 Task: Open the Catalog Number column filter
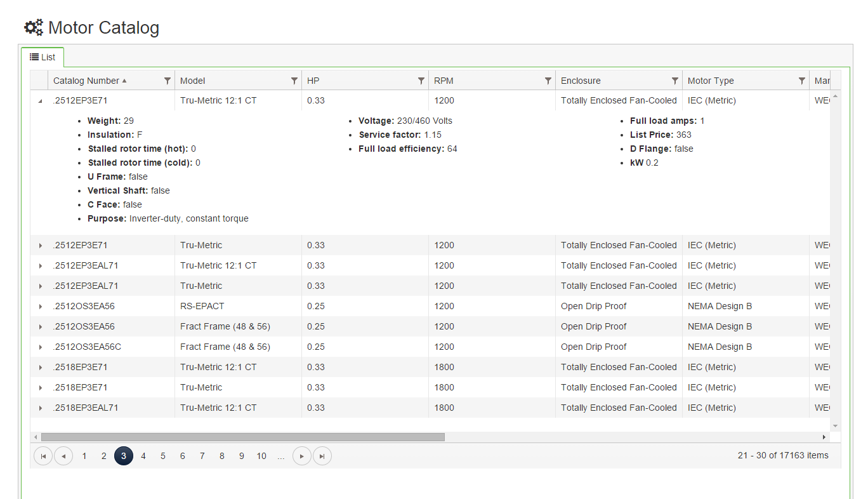168,81
